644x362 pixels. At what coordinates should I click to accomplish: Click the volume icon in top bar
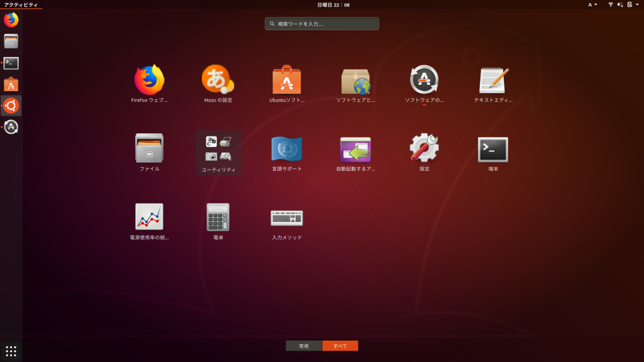tap(620, 4)
